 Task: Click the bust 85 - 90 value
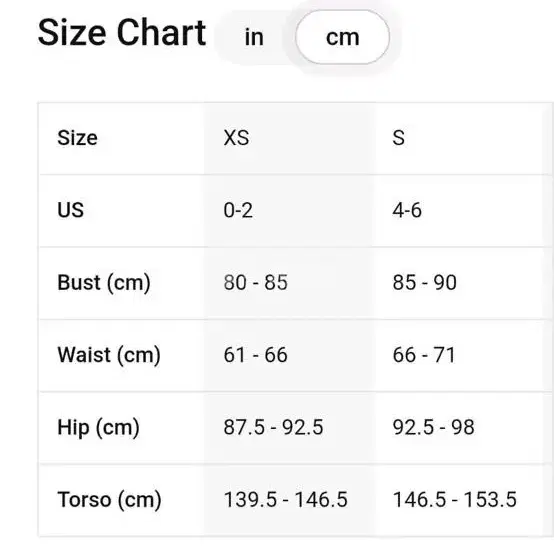[x=425, y=282]
